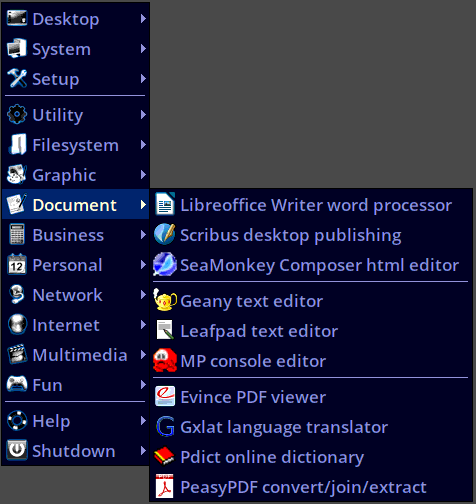Click the Gxlat blue G icon
Image resolution: width=476 pixels, height=504 pixels.
point(165,426)
